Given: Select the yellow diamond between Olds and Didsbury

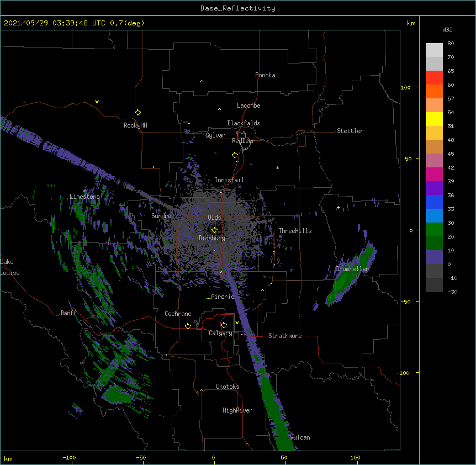Looking at the screenshot, I should 214,230.
